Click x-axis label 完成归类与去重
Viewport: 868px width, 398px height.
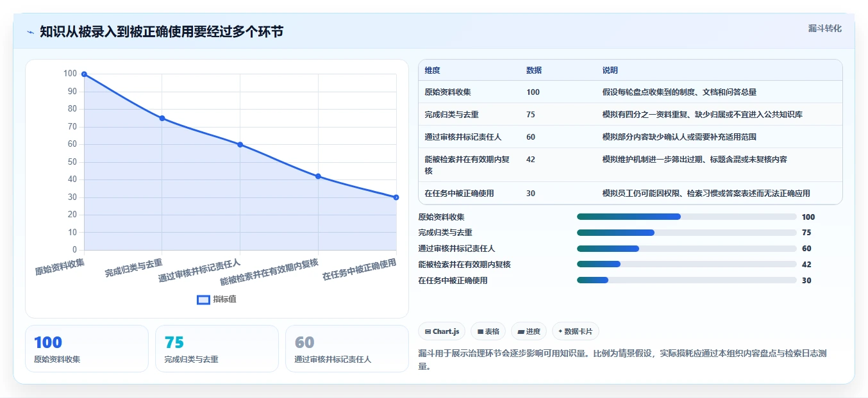[134, 268]
